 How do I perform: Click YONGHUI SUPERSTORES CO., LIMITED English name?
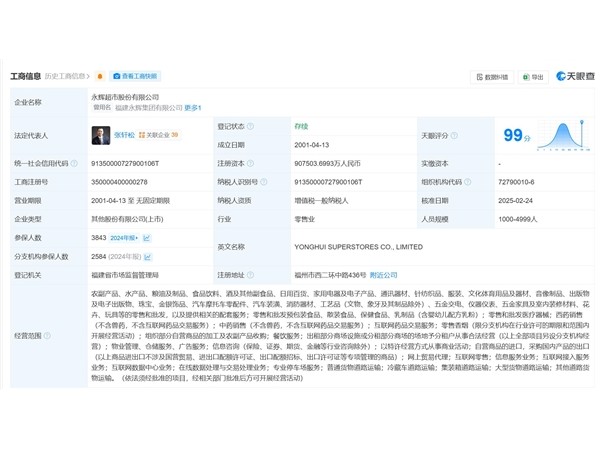coord(359,247)
